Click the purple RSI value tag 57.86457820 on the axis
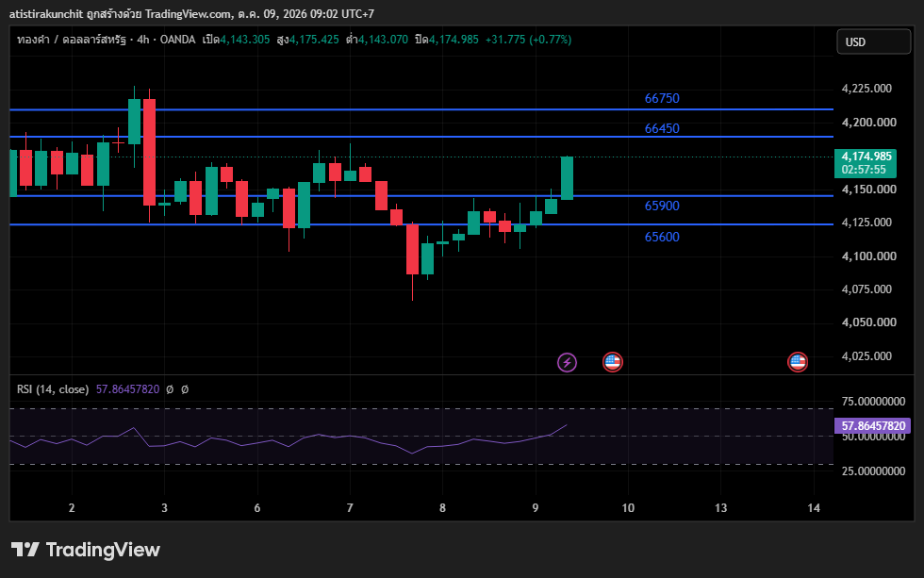This screenshot has height=578, width=924. point(873,425)
